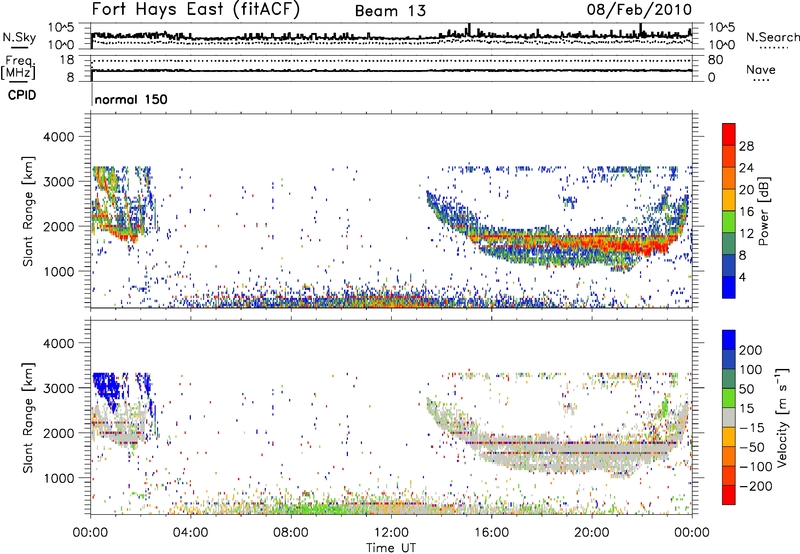Click the blue velocity patch near 3000 km
The image size is (800, 554).
[x=106, y=388]
